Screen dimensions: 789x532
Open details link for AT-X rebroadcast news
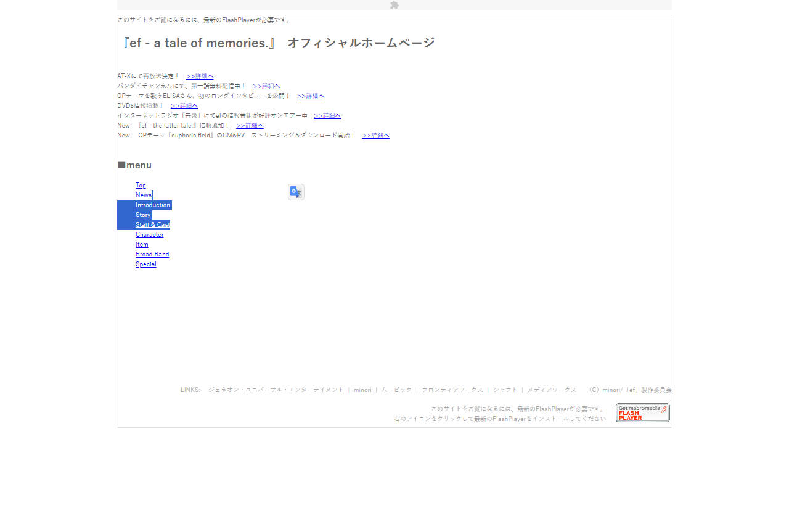tap(200, 76)
